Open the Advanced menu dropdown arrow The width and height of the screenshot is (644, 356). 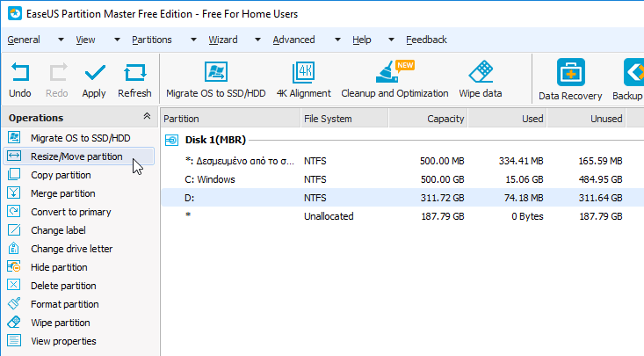click(337, 40)
